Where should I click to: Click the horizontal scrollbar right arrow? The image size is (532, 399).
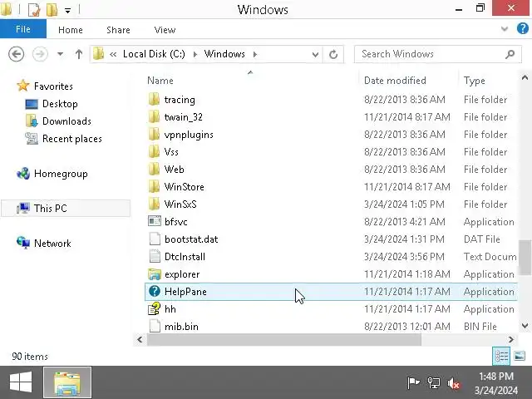(x=511, y=339)
